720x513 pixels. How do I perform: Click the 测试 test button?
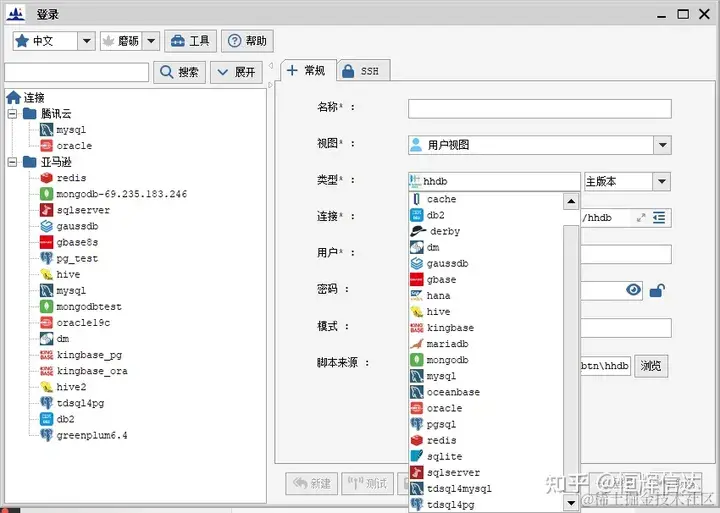click(367, 484)
